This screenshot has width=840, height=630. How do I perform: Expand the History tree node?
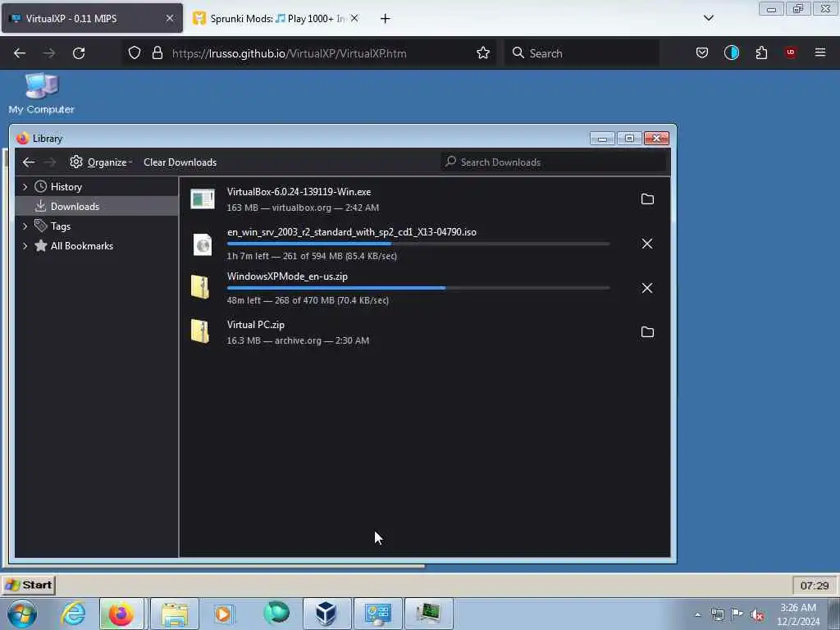coord(25,187)
